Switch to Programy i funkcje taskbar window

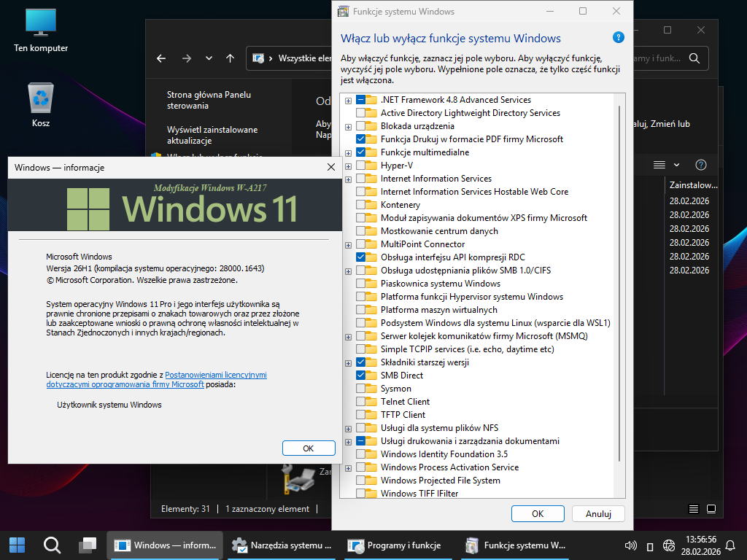click(x=395, y=545)
